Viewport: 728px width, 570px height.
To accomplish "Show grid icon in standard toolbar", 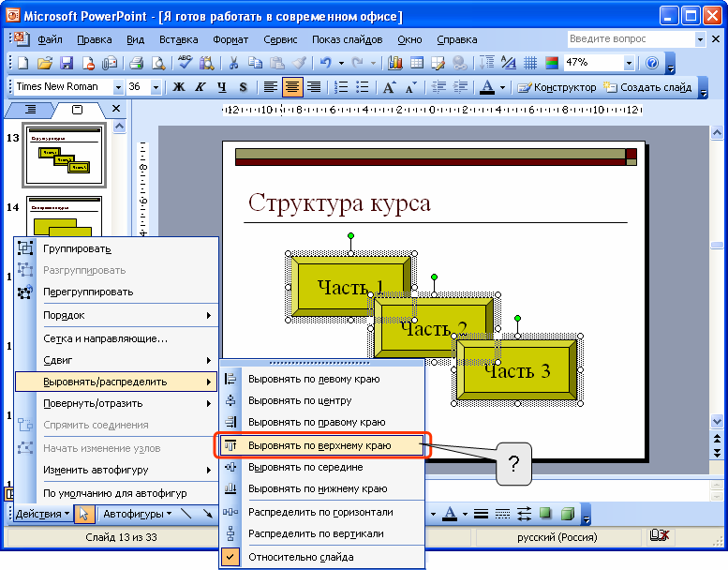I will tap(530, 63).
